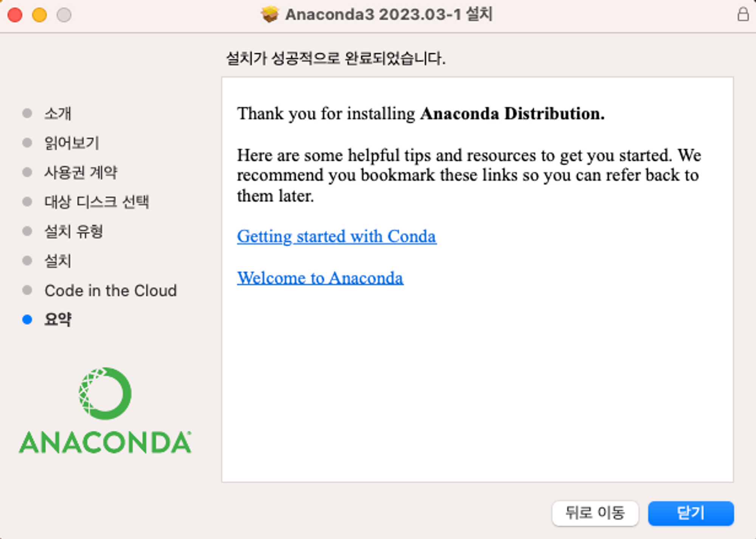Open the Getting started with Conda link
This screenshot has height=539, width=756.
pyautogui.click(x=336, y=237)
